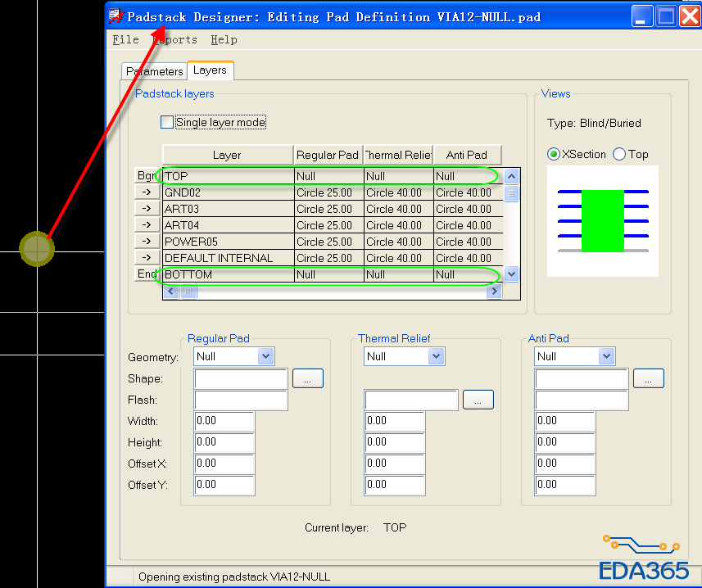Open the Anti Pad geometry dropdown
The width and height of the screenshot is (702, 588).
point(606,356)
